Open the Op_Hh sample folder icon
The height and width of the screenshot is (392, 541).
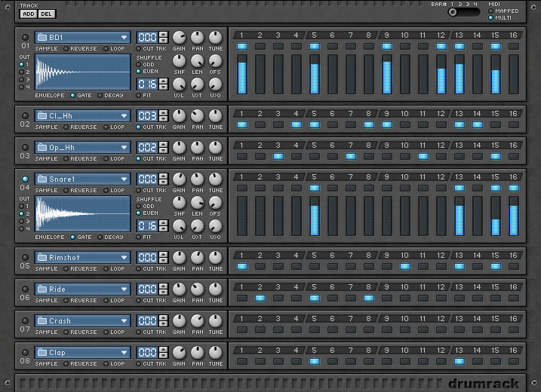[42, 148]
